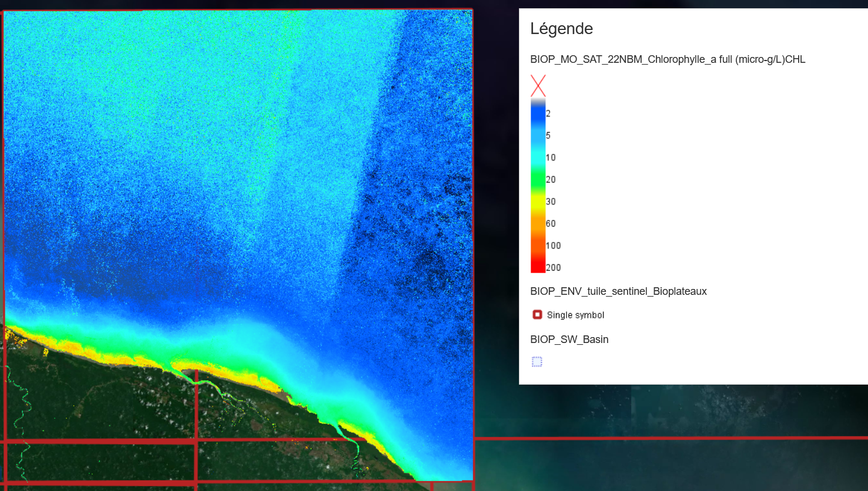The height and width of the screenshot is (491, 868).
Task: Click the orange 60 band of color ramp
Action: pyautogui.click(x=538, y=223)
